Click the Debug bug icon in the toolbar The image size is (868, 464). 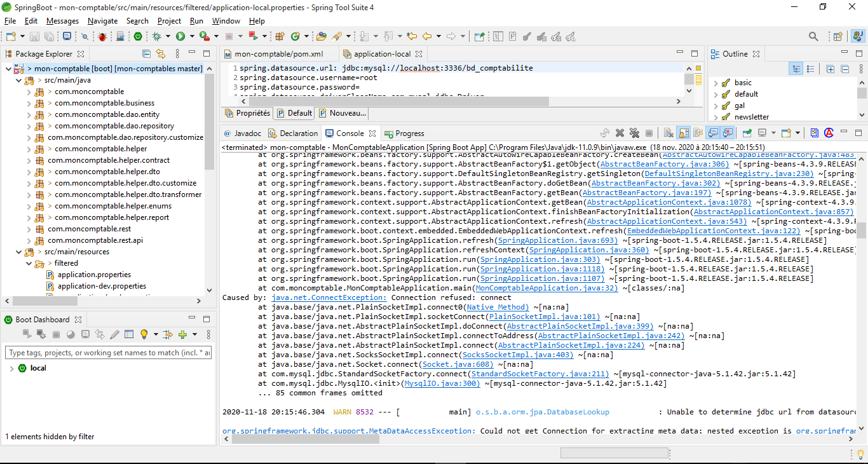(102, 37)
